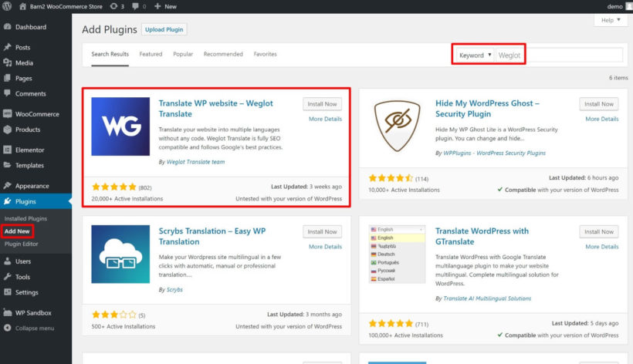This screenshot has height=364, width=633.
Task: Open More Details for Hide My WordPress
Action: pyautogui.click(x=602, y=119)
